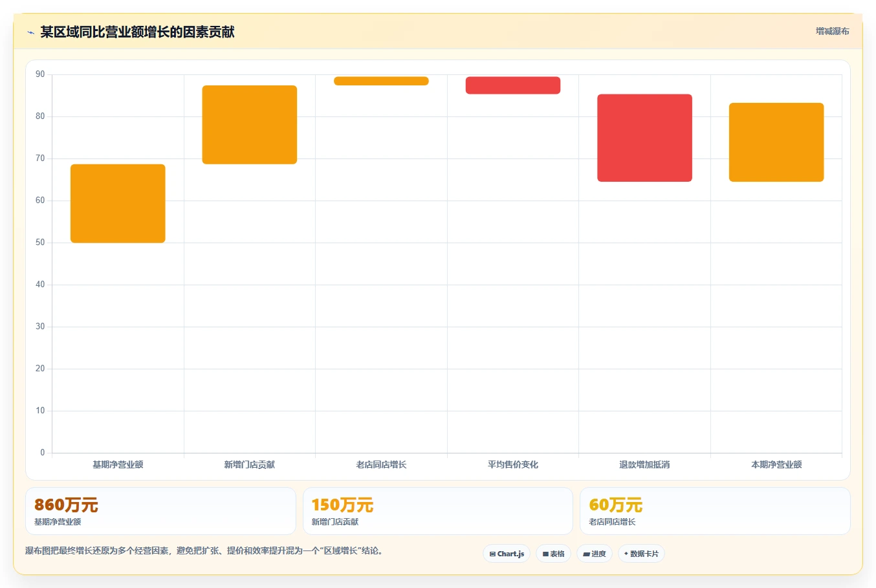
Task: Click the thin 老店同店增长 orange bar
Action: [381, 81]
